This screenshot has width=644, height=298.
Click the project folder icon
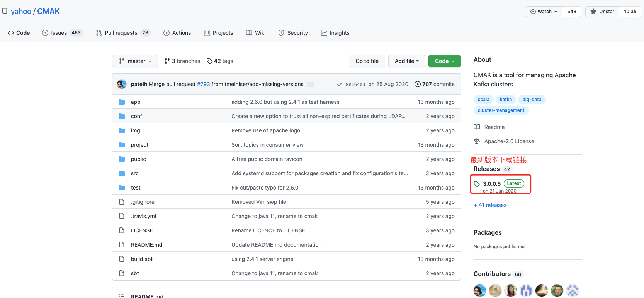click(122, 145)
